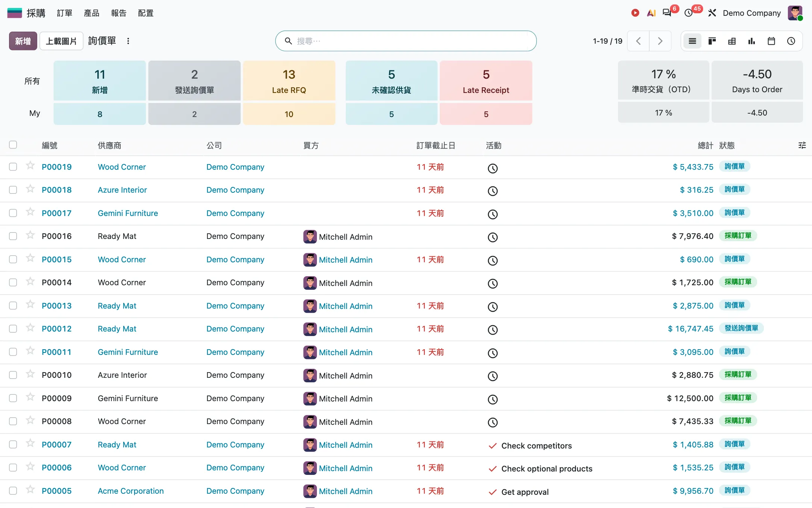Select the checkbox for P00011

coord(13,352)
